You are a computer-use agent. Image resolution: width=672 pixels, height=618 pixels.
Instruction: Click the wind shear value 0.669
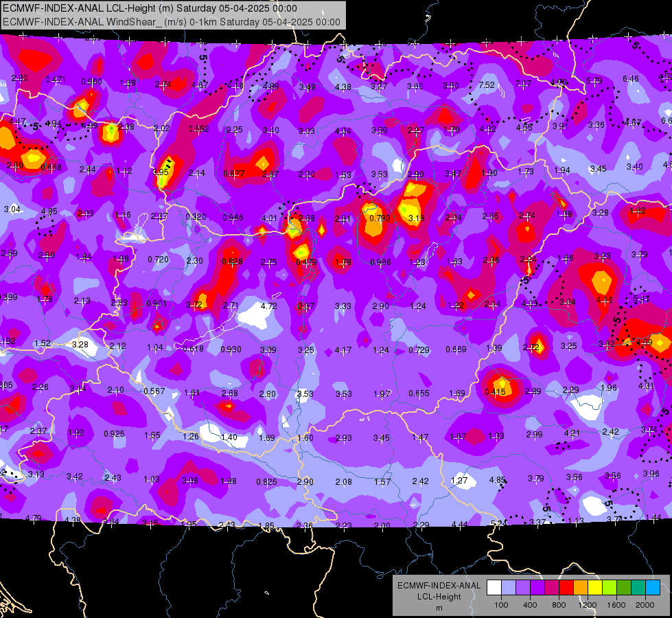coord(456,349)
